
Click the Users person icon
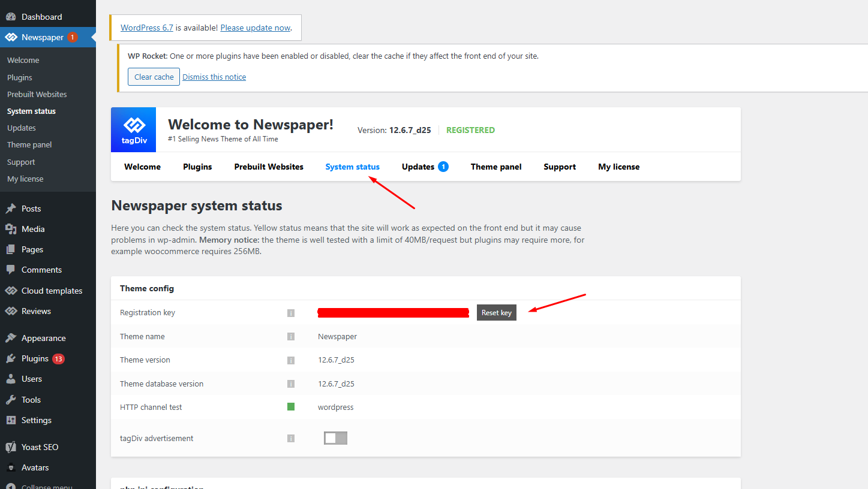point(11,379)
